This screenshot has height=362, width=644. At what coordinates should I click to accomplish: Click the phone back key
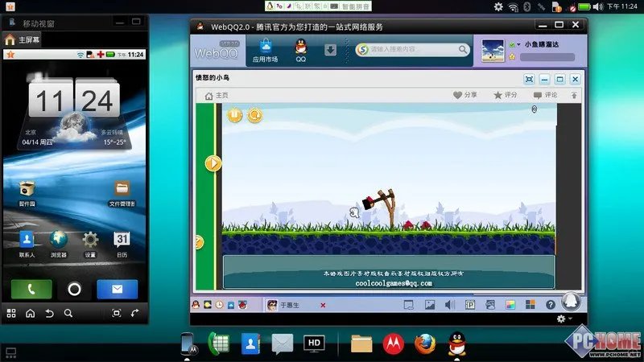click(49, 314)
